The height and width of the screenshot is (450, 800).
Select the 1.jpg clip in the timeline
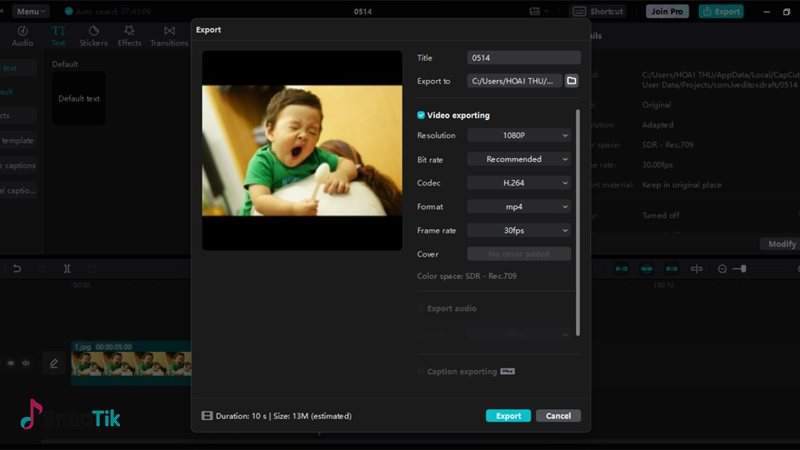[131, 363]
